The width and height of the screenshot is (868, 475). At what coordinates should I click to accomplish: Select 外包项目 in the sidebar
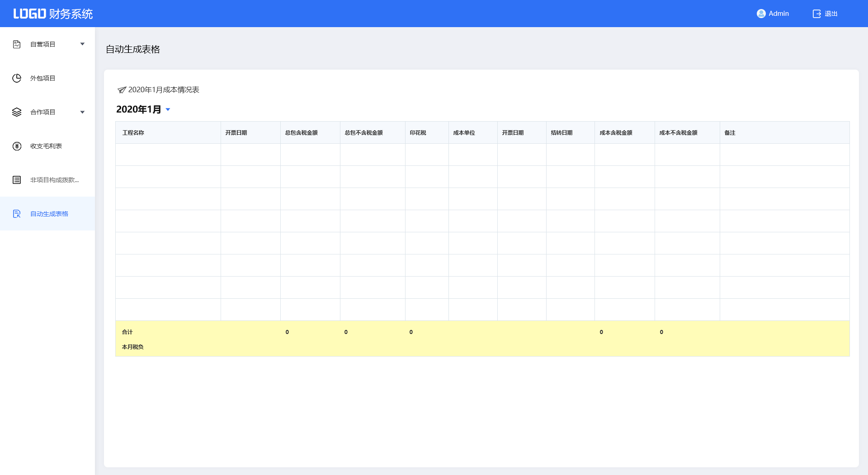42,78
